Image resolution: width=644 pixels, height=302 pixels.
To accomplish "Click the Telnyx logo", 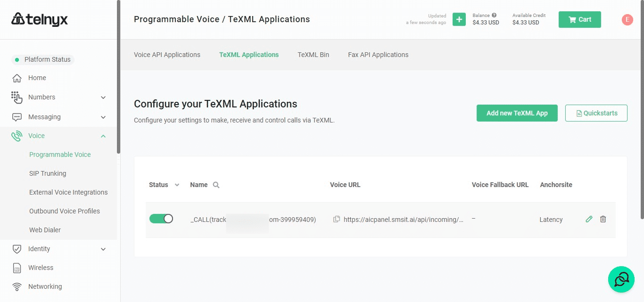I will coord(40,19).
